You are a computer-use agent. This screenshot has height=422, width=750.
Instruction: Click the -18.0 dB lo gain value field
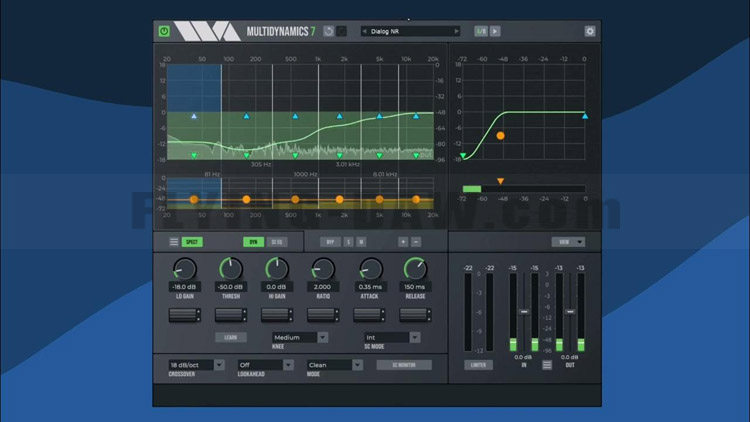pos(185,287)
